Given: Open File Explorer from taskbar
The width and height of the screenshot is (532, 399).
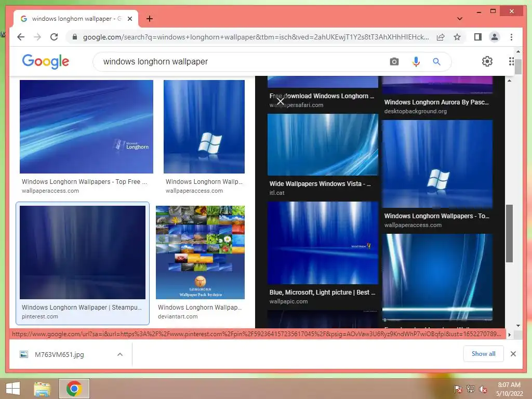Looking at the screenshot, I should pyautogui.click(x=43, y=389).
